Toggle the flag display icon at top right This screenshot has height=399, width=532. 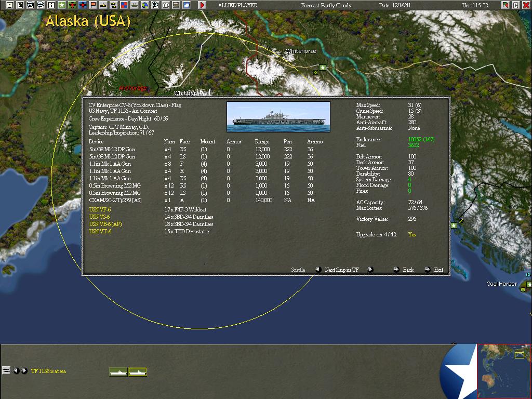click(x=505, y=5)
